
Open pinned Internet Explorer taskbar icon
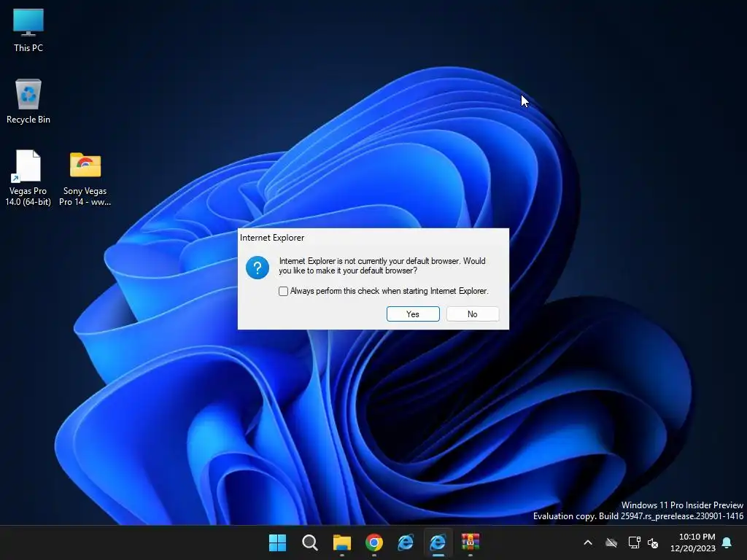[x=406, y=542]
